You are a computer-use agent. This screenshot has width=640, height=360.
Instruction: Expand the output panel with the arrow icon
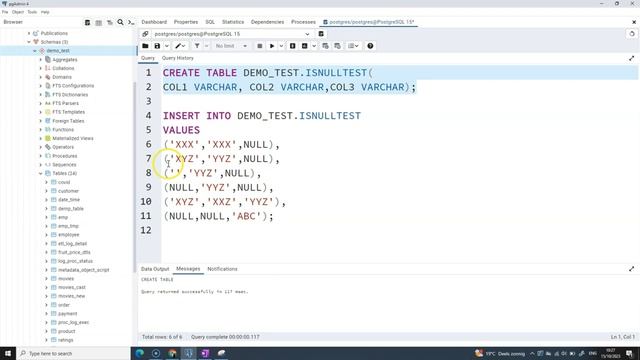pos(631,269)
